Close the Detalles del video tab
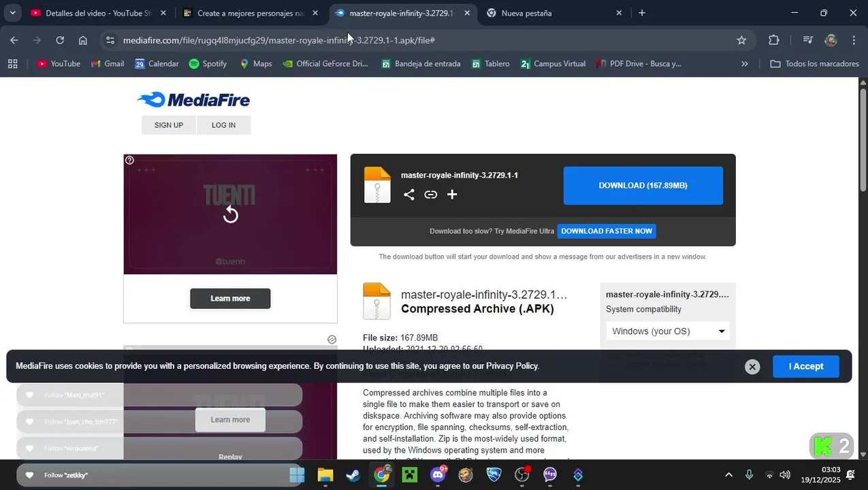Screen dimensions: 868x490 (163, 13)
